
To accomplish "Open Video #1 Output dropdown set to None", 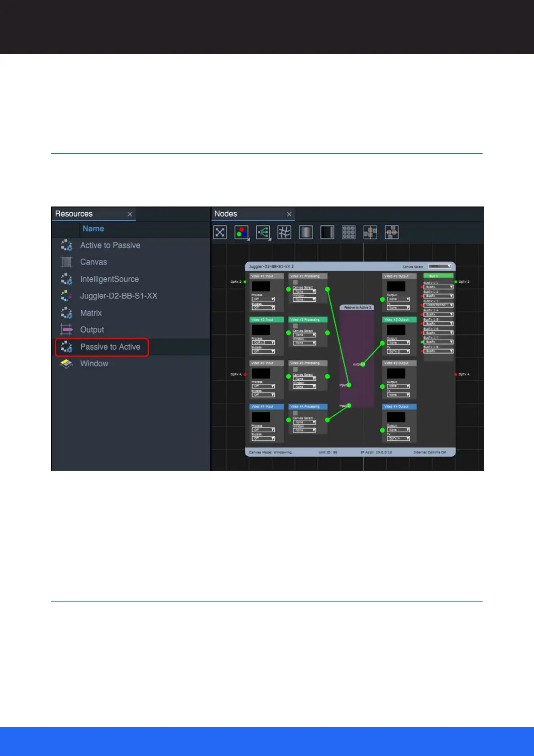I will pyautogui.click(x=398, y=299).
